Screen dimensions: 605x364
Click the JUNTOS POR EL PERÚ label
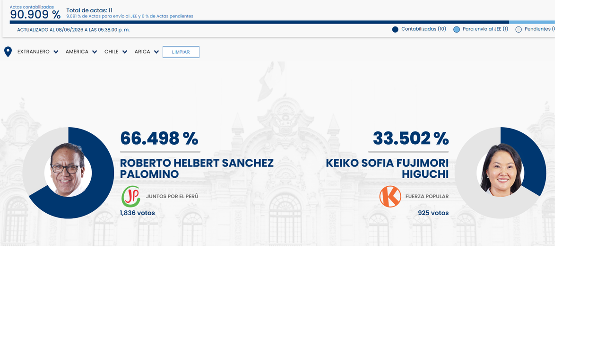[x=172, y=197]
